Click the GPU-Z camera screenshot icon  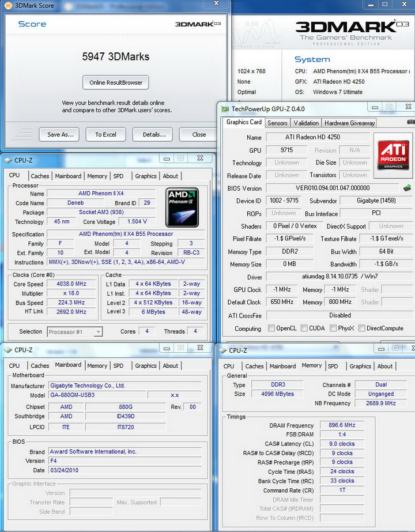click(410, 122)
